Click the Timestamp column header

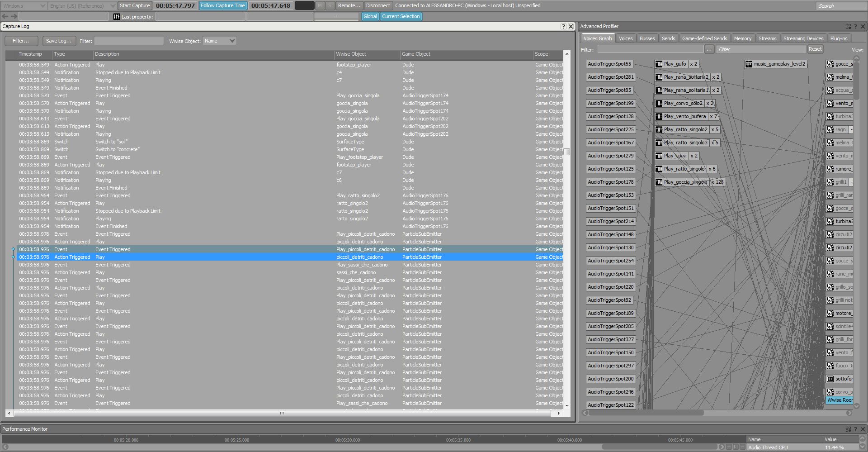(x=34, y=54)
